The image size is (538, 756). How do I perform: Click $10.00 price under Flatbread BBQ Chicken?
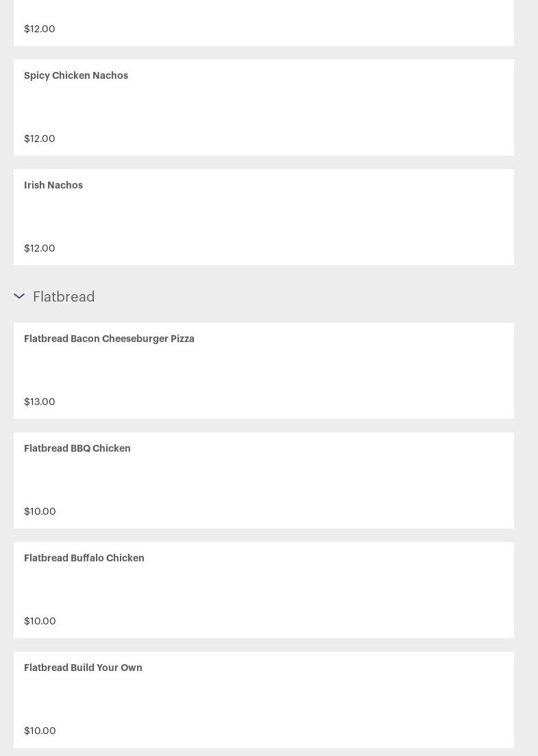click(40, 511)
